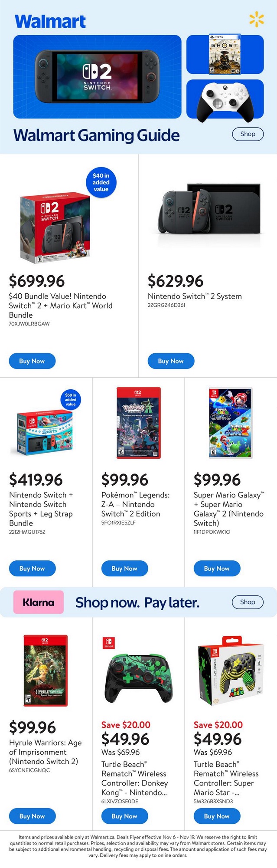
Task: Select the white Xbox controller image
Action: (225, 99)
